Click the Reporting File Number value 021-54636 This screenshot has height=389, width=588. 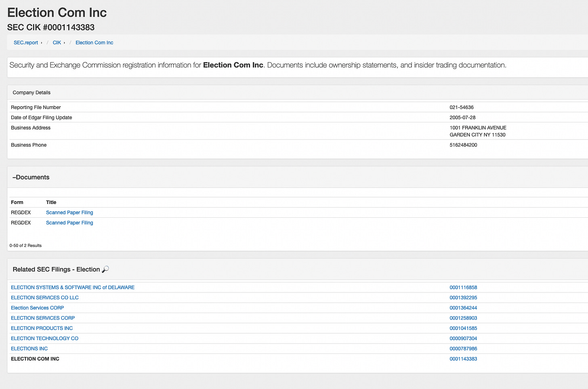click(x=462, y=107)
